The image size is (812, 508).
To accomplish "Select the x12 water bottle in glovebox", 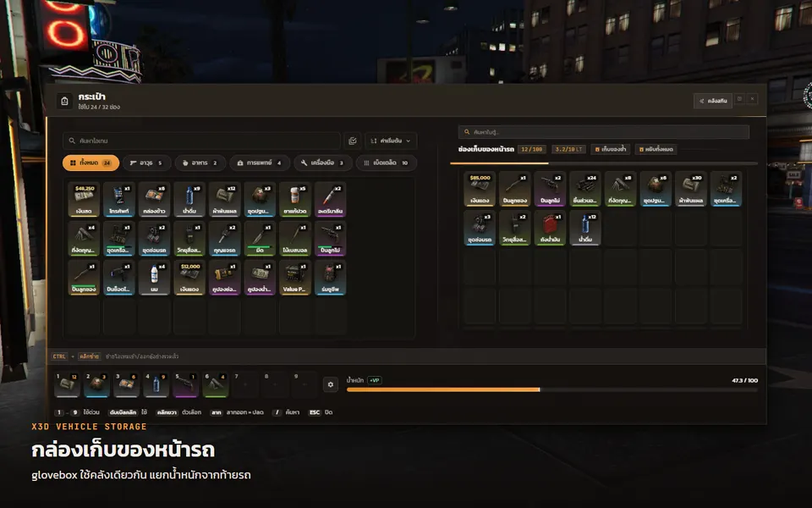I will (585, 228).
